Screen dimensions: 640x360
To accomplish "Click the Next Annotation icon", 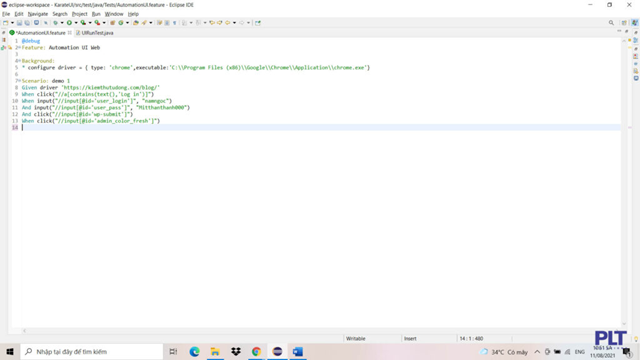I will [184, 23].
